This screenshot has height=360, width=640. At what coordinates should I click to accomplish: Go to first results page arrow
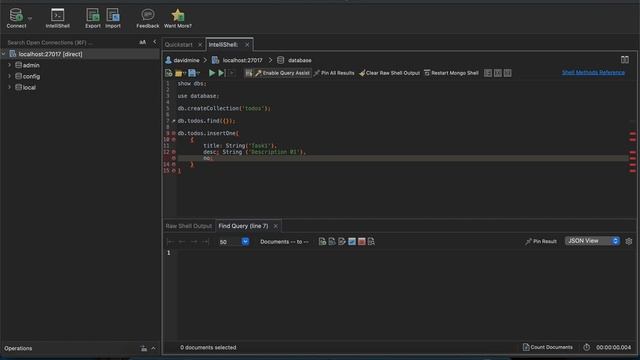point(171,242)
